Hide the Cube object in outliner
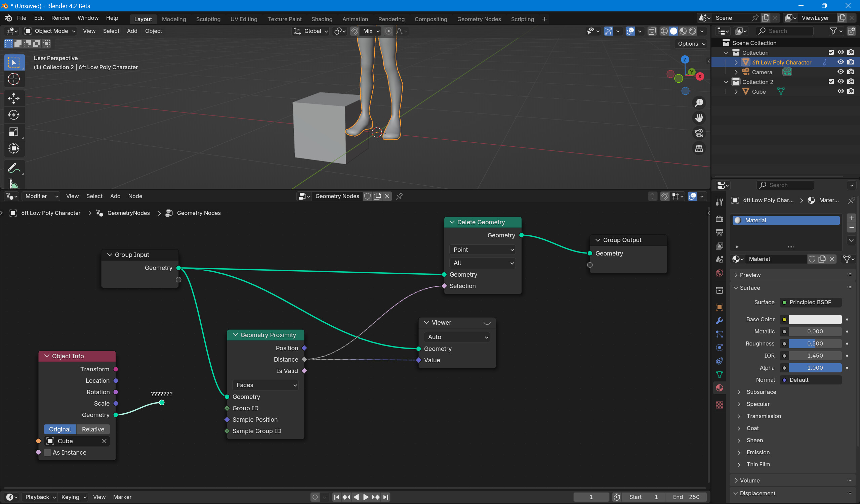Screen dimensions: 860x504 [x=841, y=91]
